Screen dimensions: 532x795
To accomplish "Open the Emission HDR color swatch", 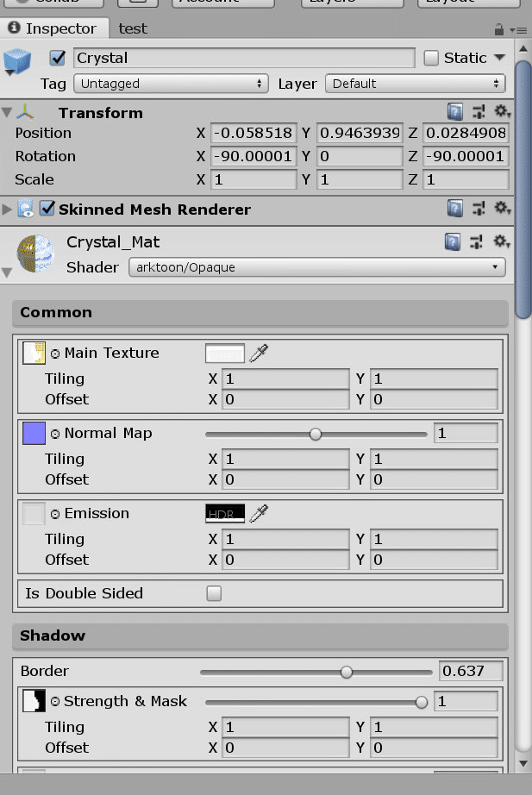I will (x=225, y=514).
